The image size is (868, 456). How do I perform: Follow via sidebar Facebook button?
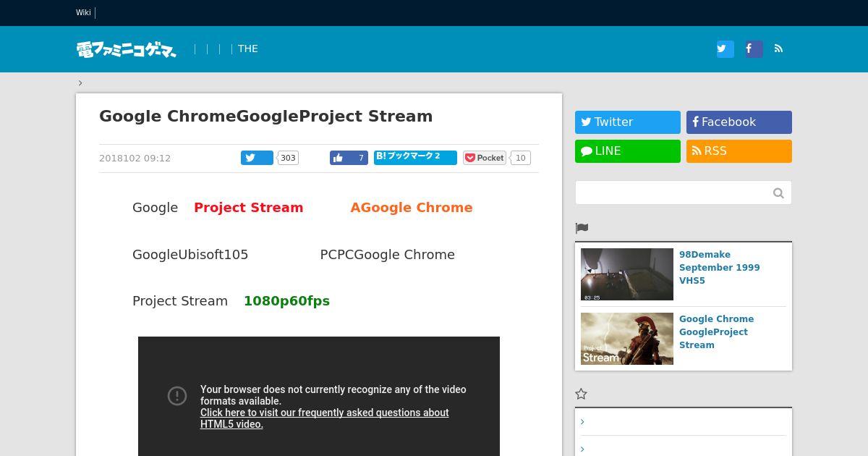tap(739, 122)
